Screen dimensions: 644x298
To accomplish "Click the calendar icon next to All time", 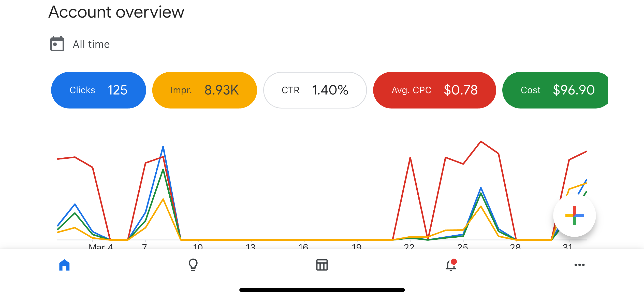I will pos(57,44).
